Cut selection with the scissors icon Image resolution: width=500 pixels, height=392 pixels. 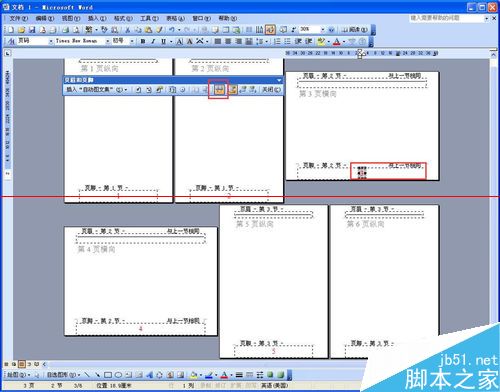coord(127,30)
